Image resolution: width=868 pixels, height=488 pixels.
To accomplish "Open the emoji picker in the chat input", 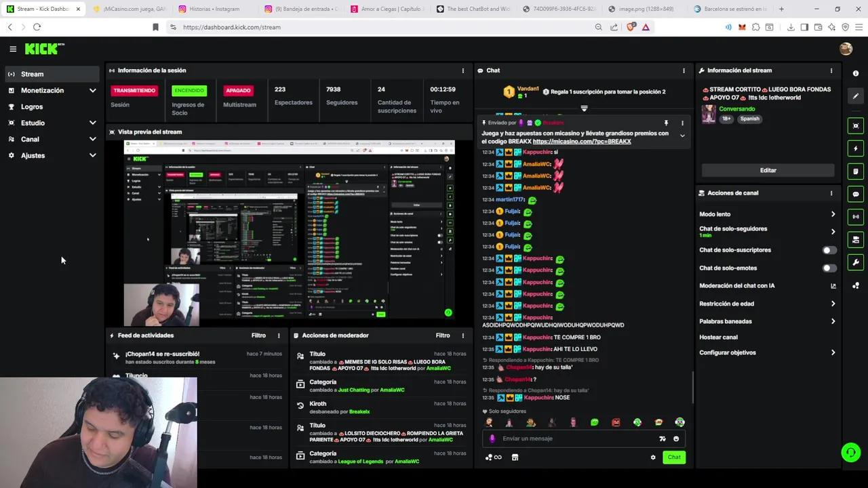I will click(676, 439).
